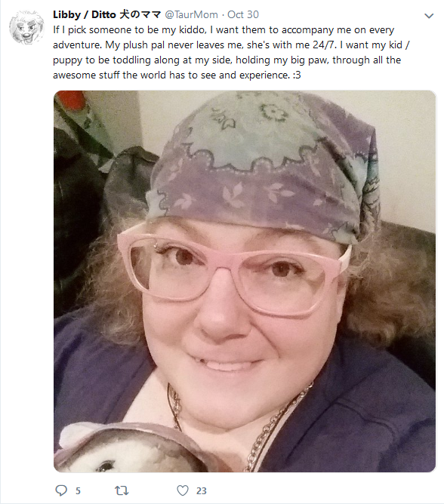The width and height of the screenshot is (444, 504).
Task: Click the reply speech bubble icon
Action: point(61,490)
